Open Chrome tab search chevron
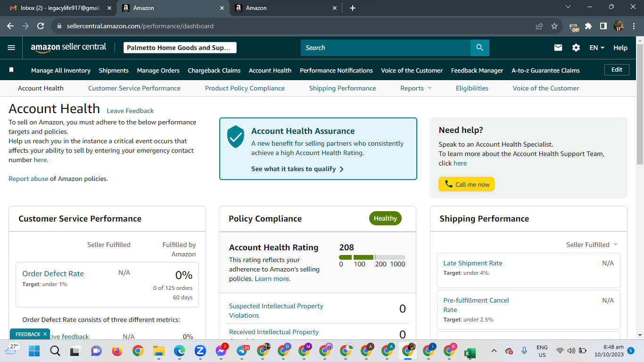The width and height of the screenshot is (644, 362). pyautogui.click(x=568, y=7)
